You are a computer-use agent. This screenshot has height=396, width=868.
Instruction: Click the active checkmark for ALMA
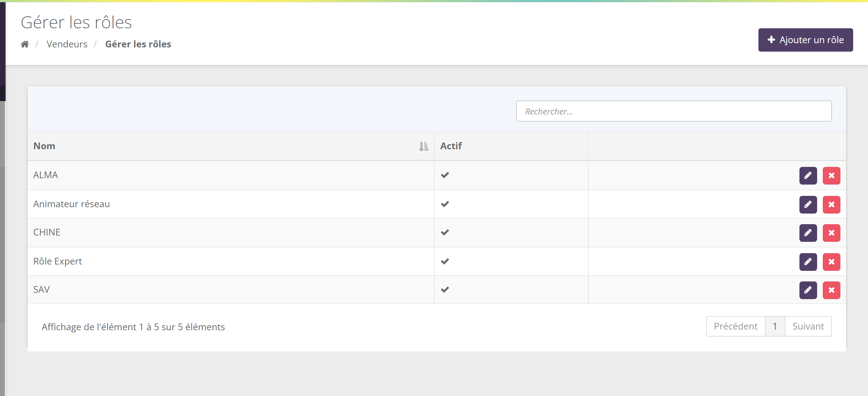click(x=445, y=175)
